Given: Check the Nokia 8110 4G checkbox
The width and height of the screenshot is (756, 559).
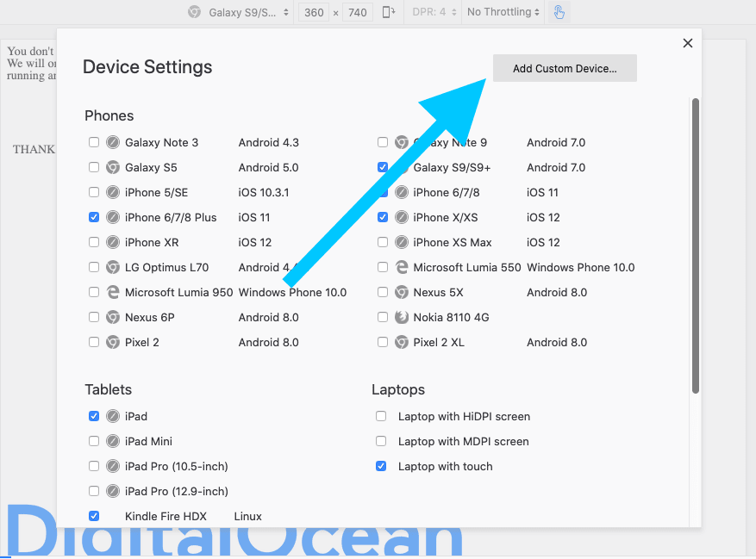Looking at the screenshot, I should (383, 317).
